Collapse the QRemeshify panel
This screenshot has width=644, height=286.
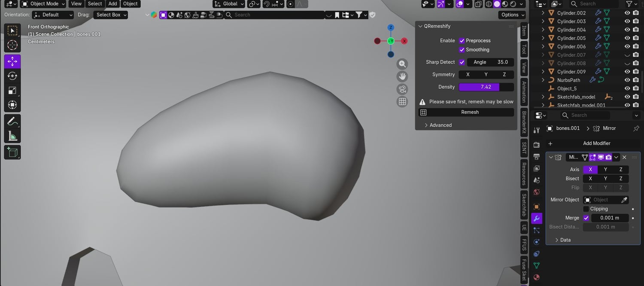(421, 26)
